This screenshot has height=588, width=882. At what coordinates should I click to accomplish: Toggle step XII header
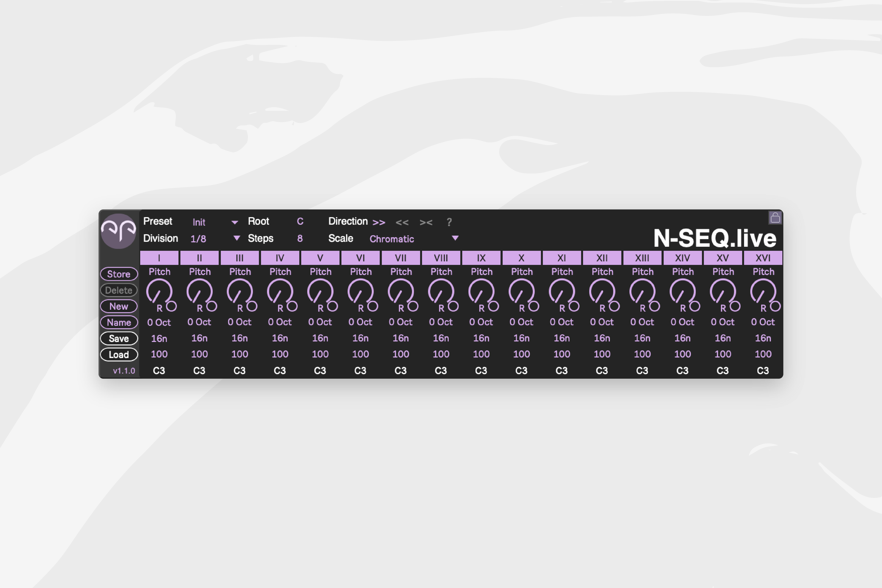click(x=602, y=258)
